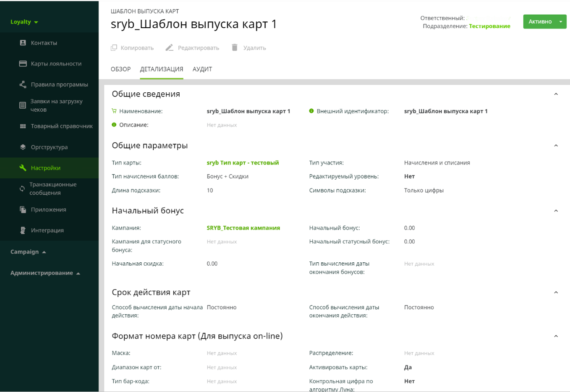Click the Оргструктура layers icon
Viewport: 570px width, 392px height.
pyautogui.click(x=23, y=147)
